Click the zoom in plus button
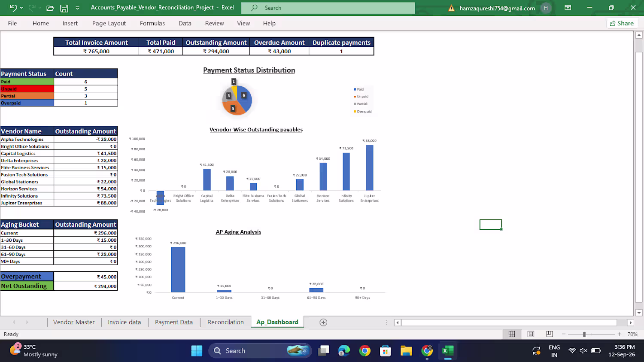The height and width of the screenshot is (362, 644). (x=619, y=334)
